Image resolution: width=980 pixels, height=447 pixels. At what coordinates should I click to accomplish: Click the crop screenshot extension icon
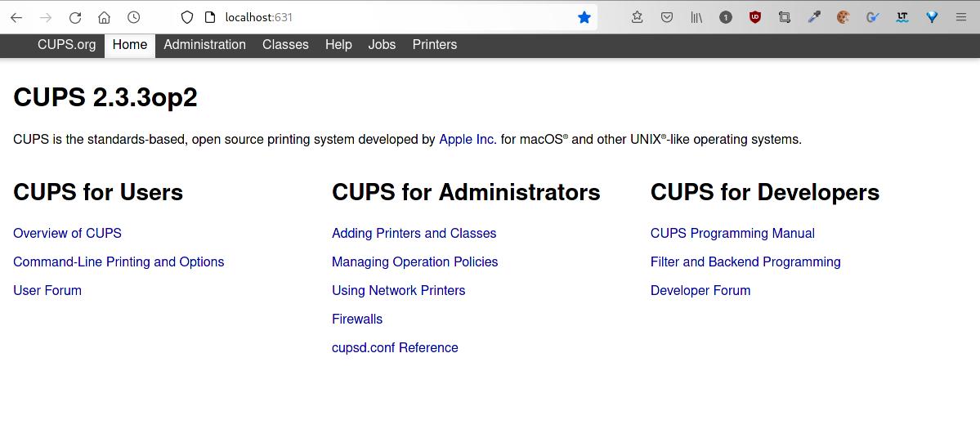[785, 17]
